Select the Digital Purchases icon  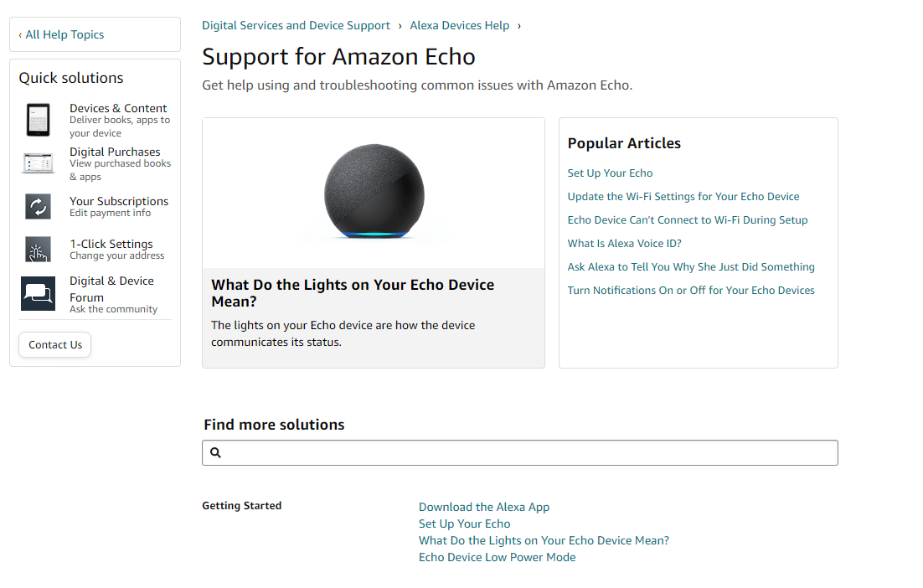click(38, 162)
